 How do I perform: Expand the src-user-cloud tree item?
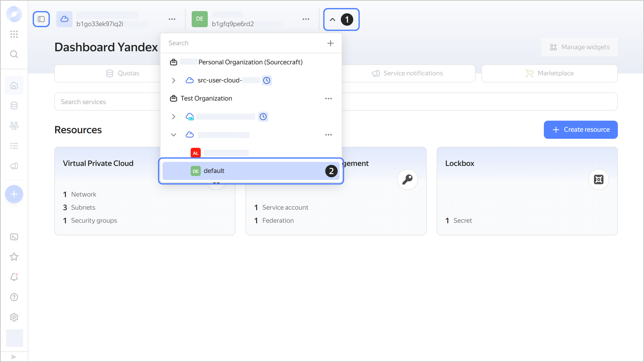coord(174,80)
